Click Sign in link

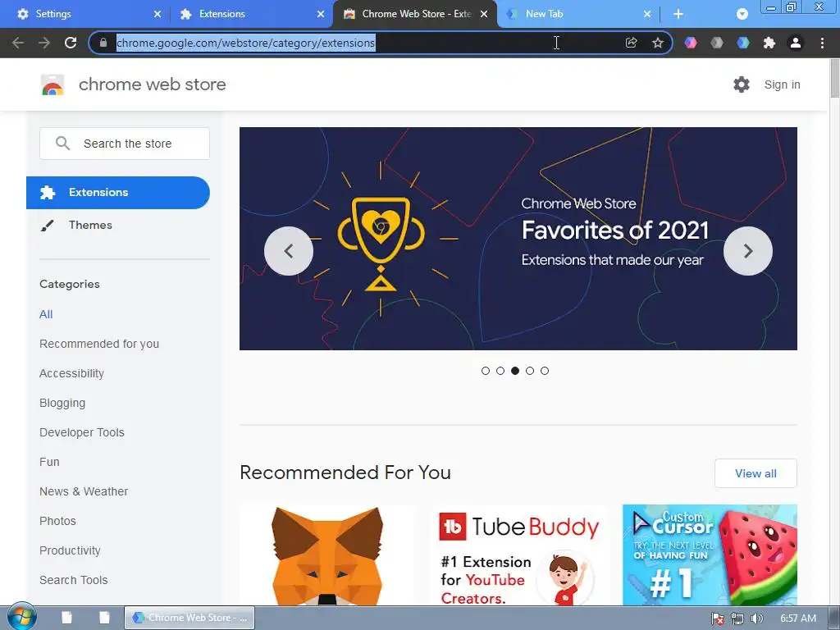pyautogui.click(x=782, y=84)
